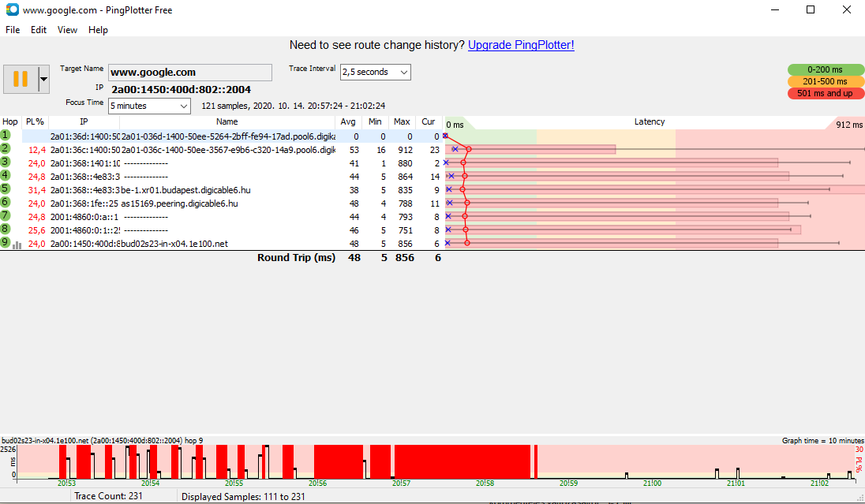
Task: Click the green 0-200 ms legend swatch
Action: pos(826,69)
